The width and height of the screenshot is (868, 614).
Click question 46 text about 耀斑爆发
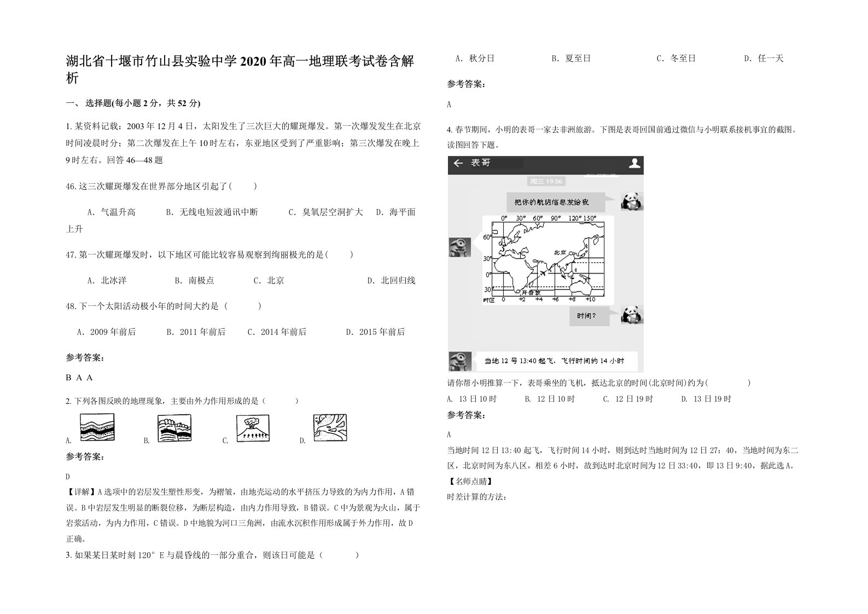161,187
